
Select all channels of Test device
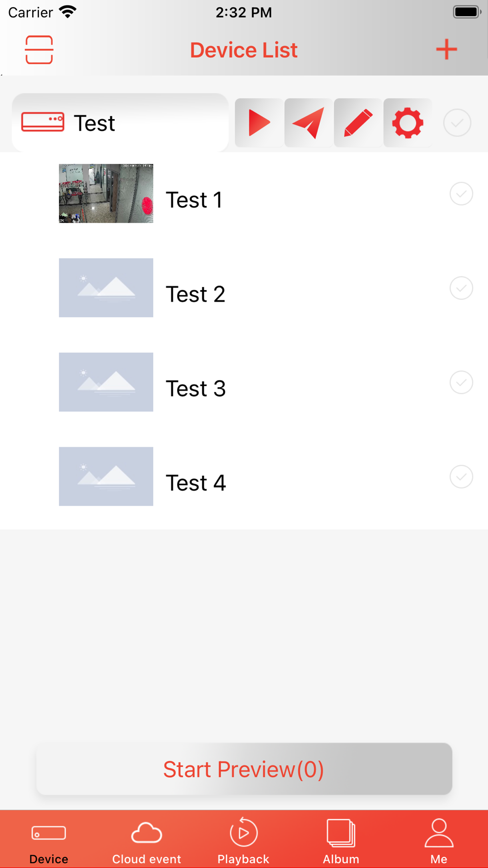(x=457, y=123)
